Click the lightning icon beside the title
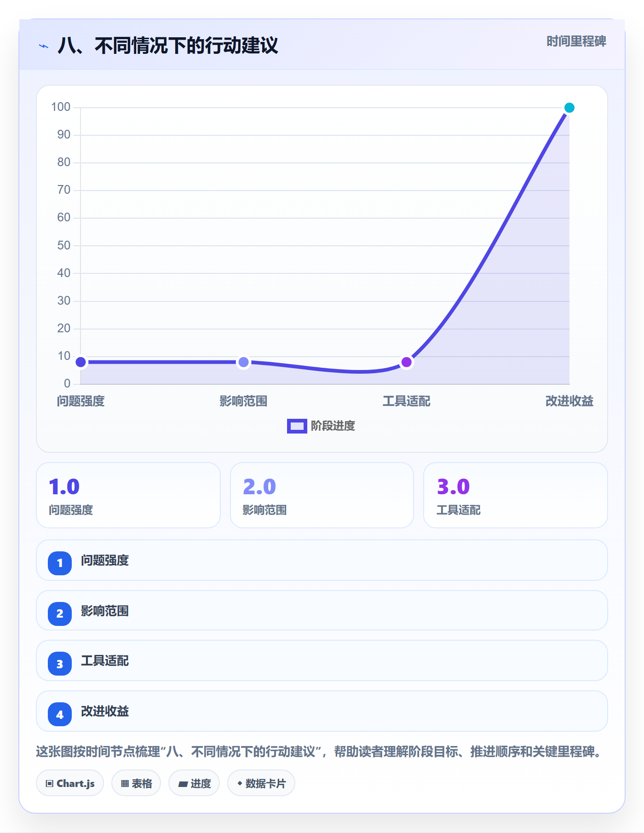Viewport: 644px width, 833px height. [44, 46]
